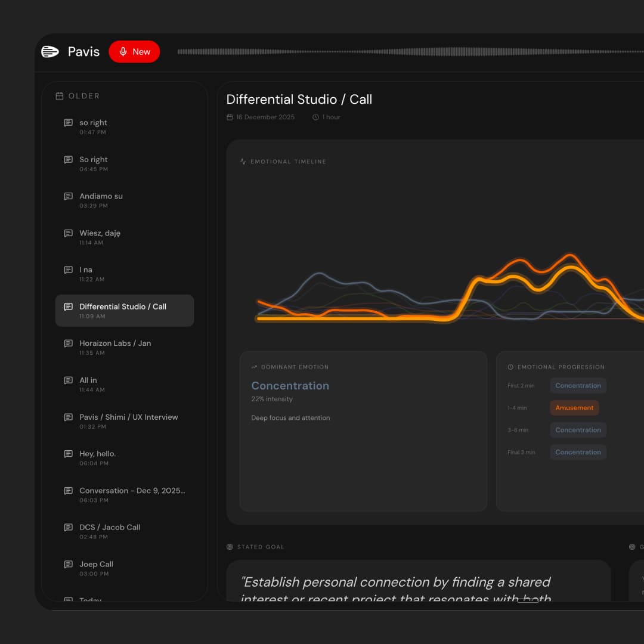Click transcript icon beside 'I na'

[x=69, y=270]
